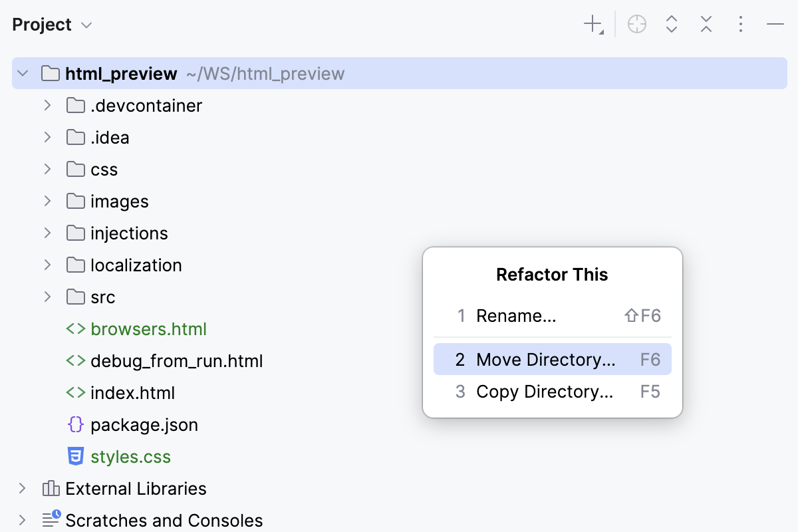Click the html_preview root folder icon
This screenshot has width=798, height=532.
[x=51, y=73]
